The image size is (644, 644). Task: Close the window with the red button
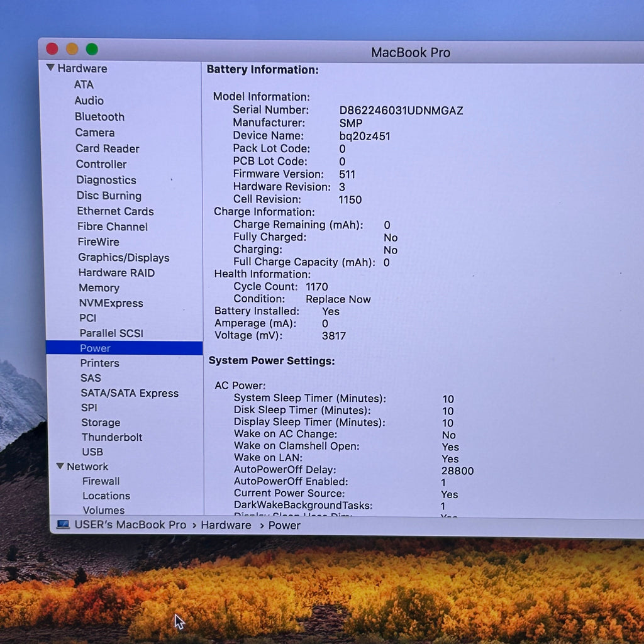pyautogui.click(x=52, y=49)
